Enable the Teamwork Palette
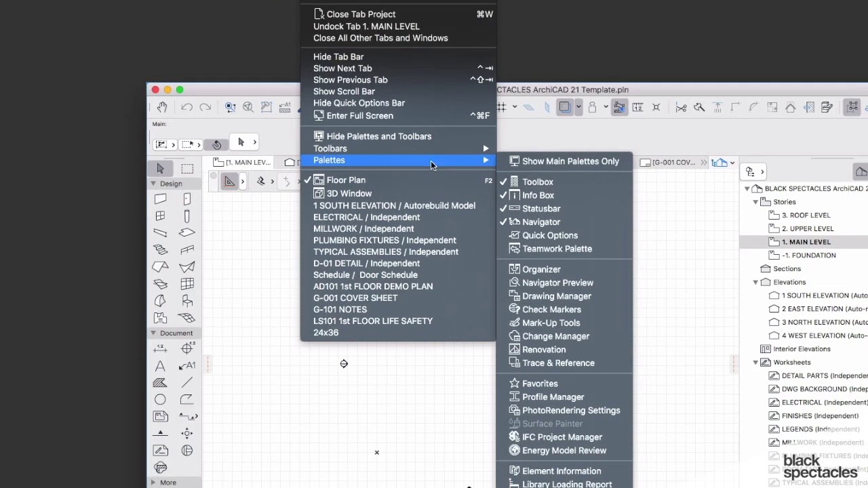The height and width of the screenshot is (488, 868). tap(557, 249)
